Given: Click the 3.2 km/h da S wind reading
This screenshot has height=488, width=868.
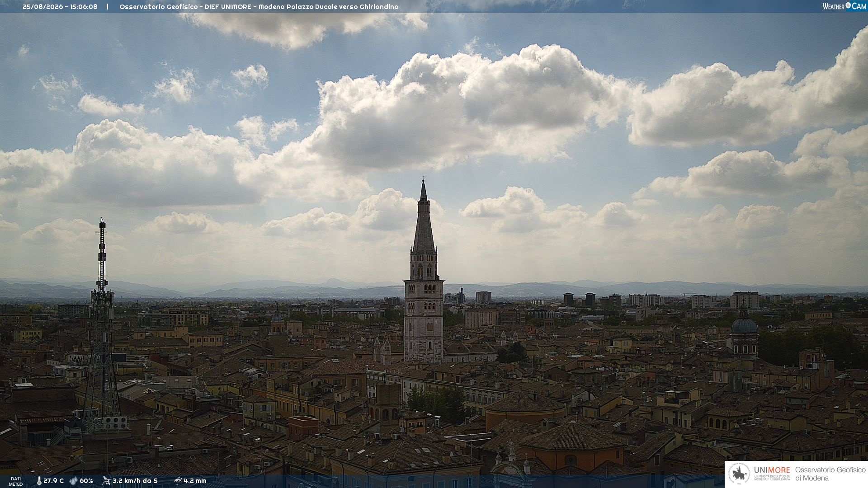Looking at the screenshot, I should tap(135, 481).
